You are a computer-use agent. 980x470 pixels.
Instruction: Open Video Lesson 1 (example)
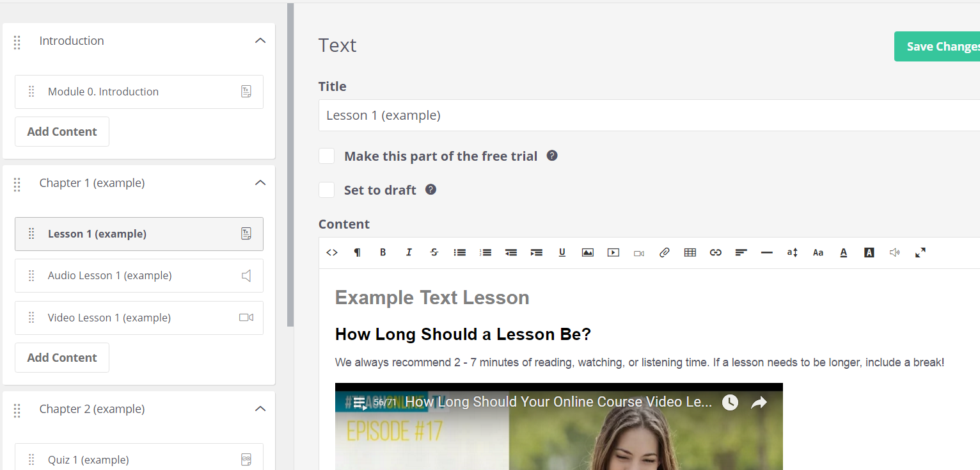coord(139,318)
